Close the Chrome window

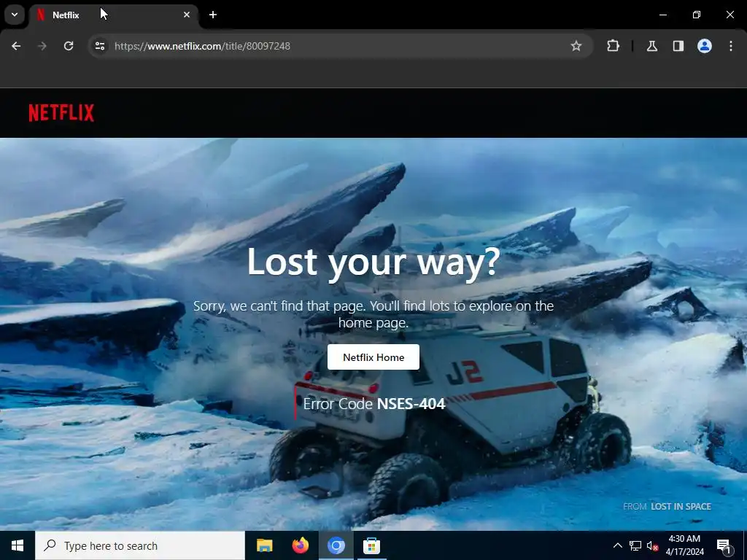tap(729, 15)
